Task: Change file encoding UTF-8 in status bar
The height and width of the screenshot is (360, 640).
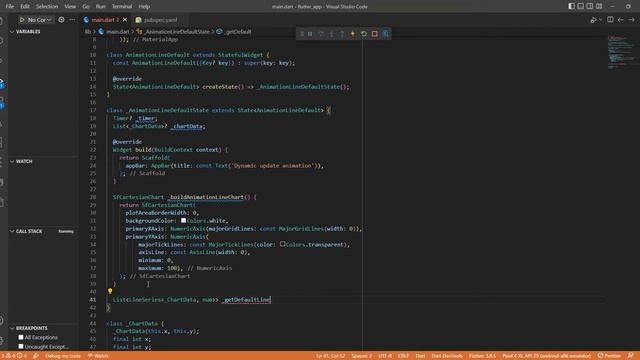Action: [385, 356]
